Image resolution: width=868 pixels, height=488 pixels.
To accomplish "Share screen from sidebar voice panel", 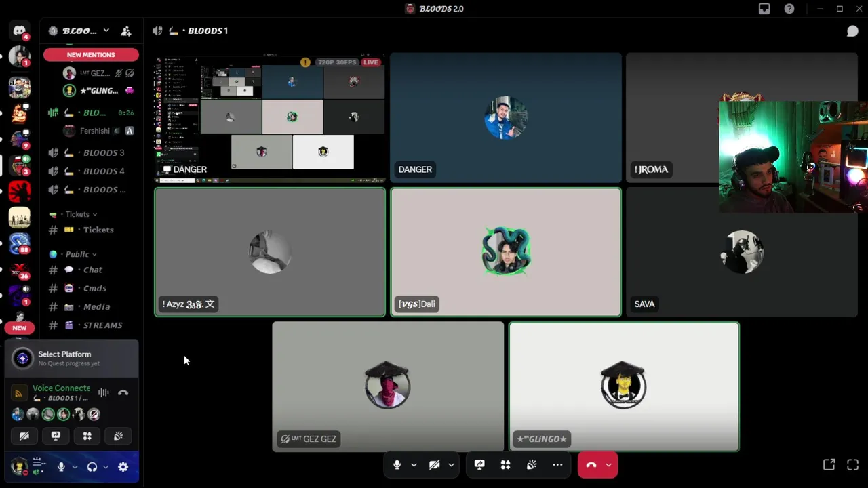I will [56, 436].
